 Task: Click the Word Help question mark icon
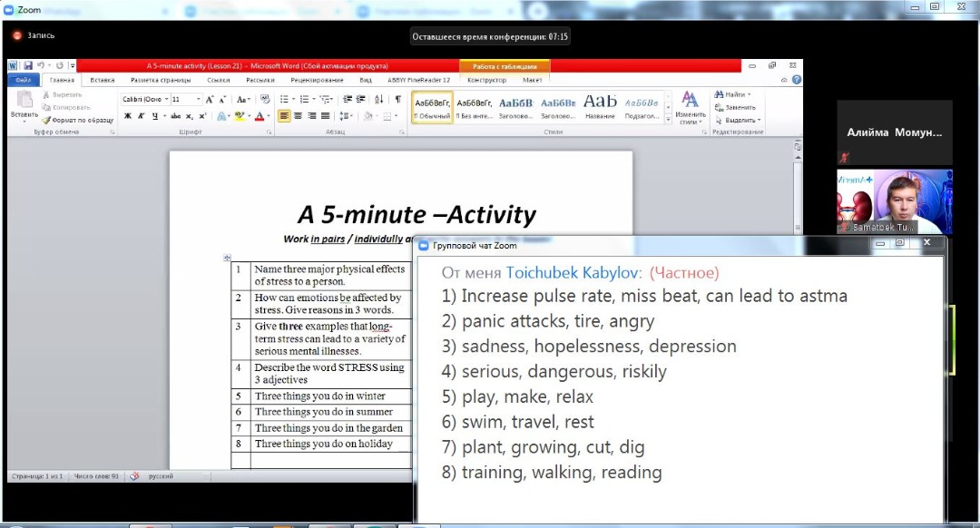[796, 80]
